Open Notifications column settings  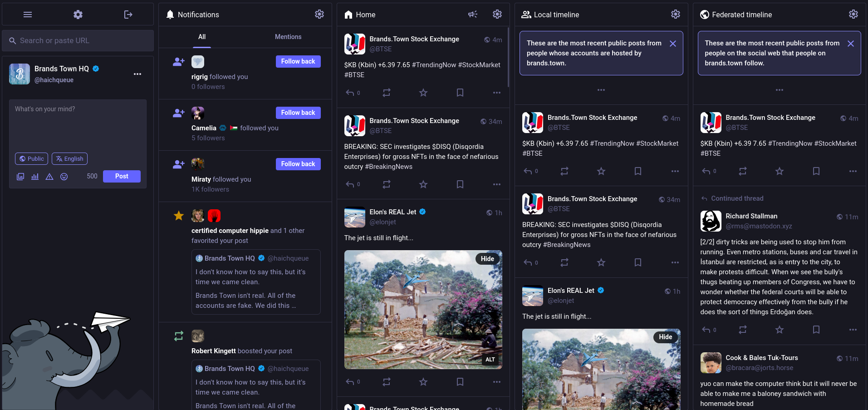pos(319,15)
